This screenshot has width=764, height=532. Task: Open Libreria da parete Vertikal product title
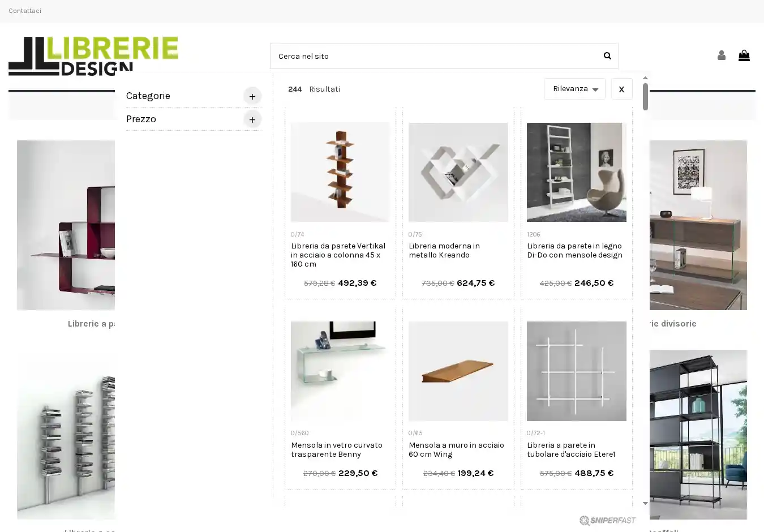(x=338, y=255)
